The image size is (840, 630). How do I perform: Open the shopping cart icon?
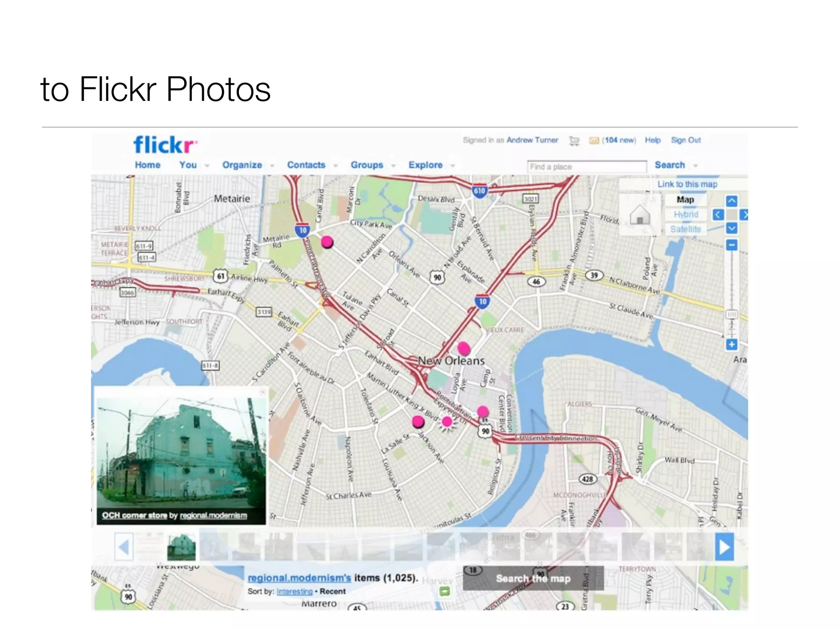coord(574,141)
